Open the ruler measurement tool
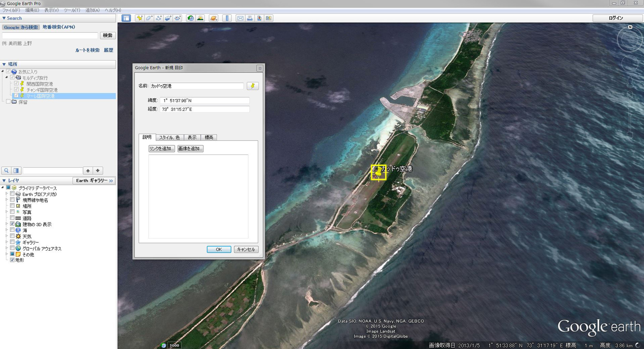This screenshot has width=644, height=349. [x=227, y=18]
